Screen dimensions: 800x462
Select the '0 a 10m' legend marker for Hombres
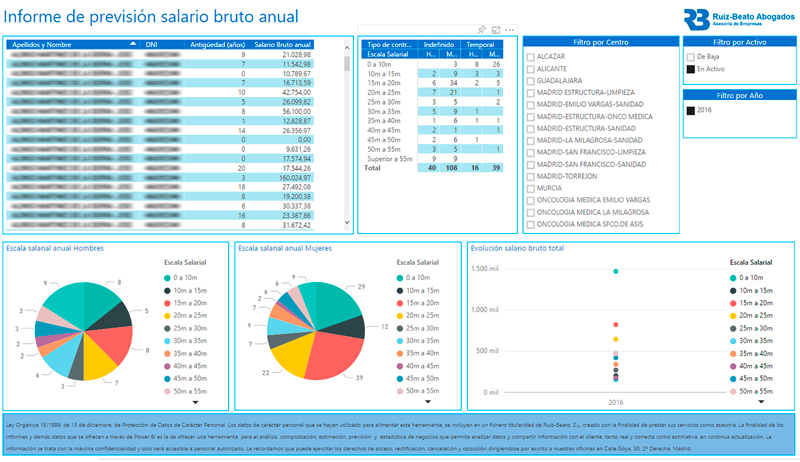point(167,277)
